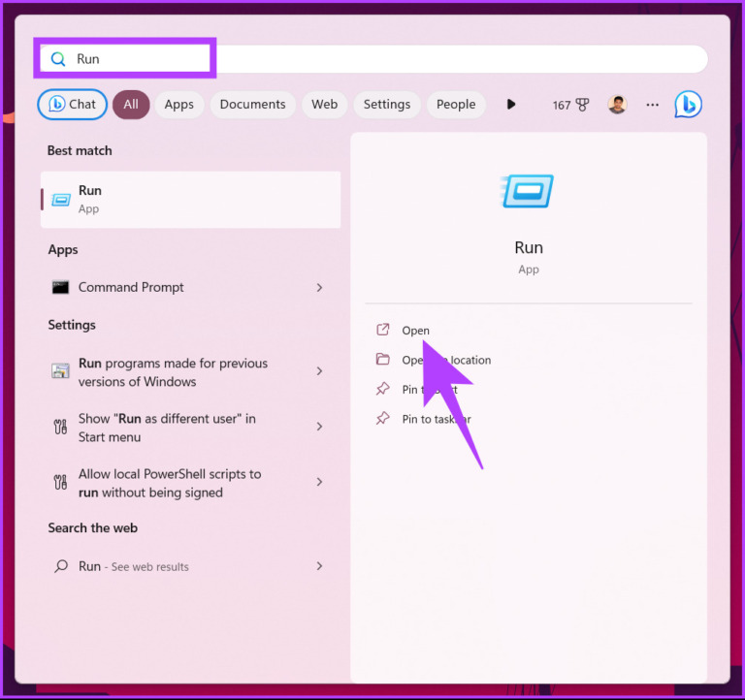Image resolution: width=745 pixels, height=700 pixels.
Task: Click Open in the Run preview pane
Action: click(x=416, y=331)
